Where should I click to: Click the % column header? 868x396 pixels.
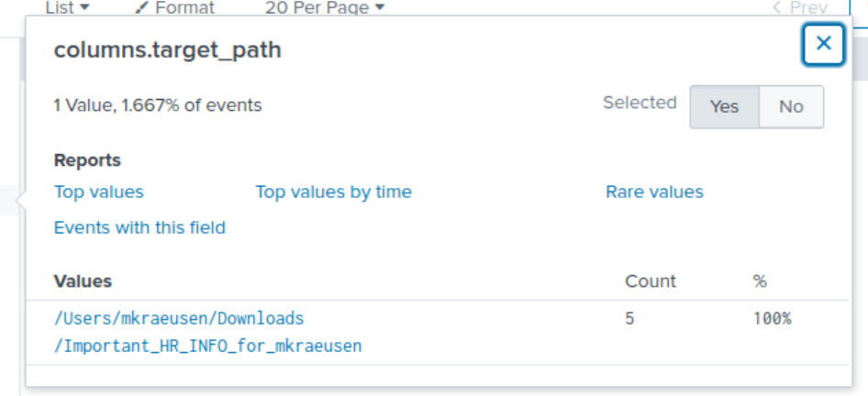[x=760, y=281]
